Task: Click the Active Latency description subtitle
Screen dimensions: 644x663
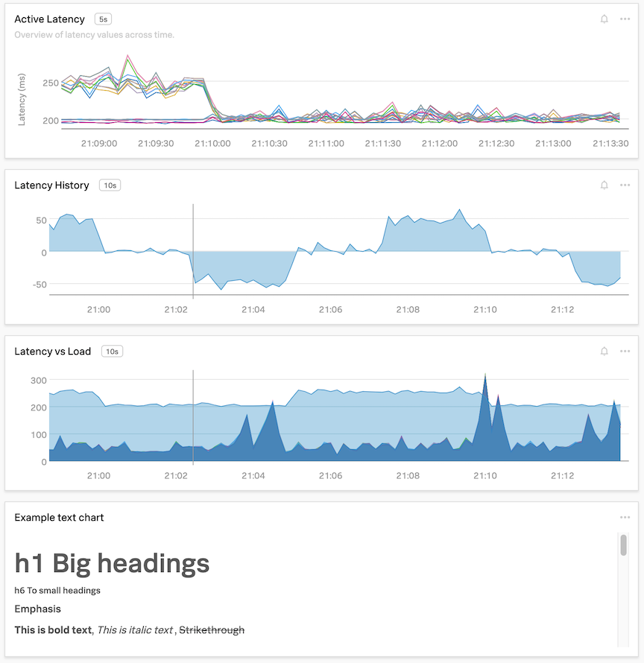Action: click(x=94, y=35)
